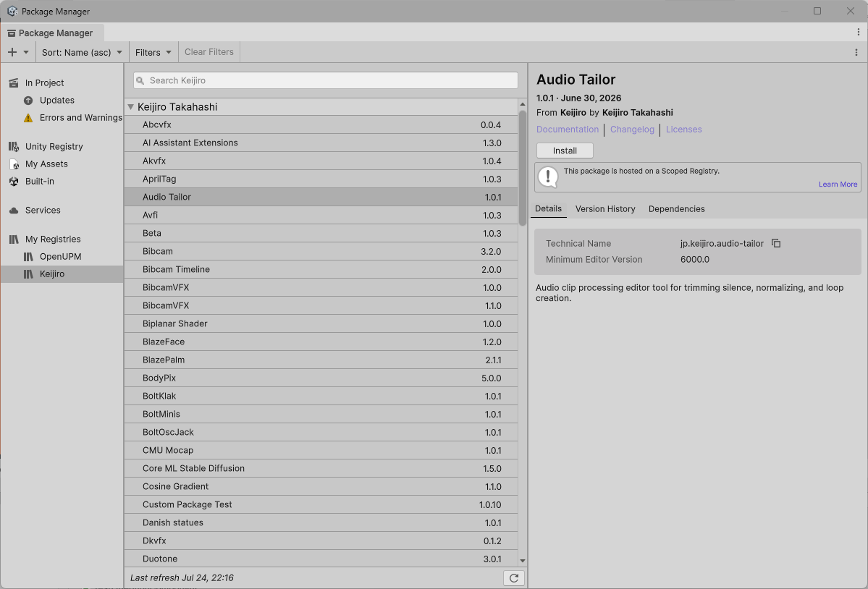Switch to the Dependencies tab
868x589 pixels.
tap(676, 208)
